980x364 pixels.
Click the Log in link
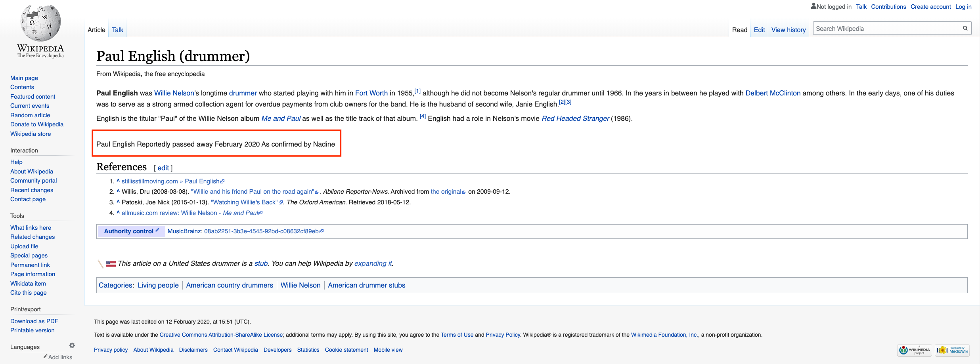pyautogui.click(x=963, y=7)
